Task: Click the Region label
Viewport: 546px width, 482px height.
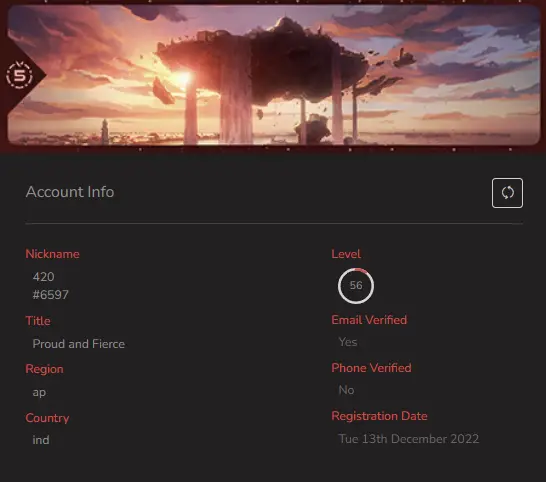Action: pos(45,369)
